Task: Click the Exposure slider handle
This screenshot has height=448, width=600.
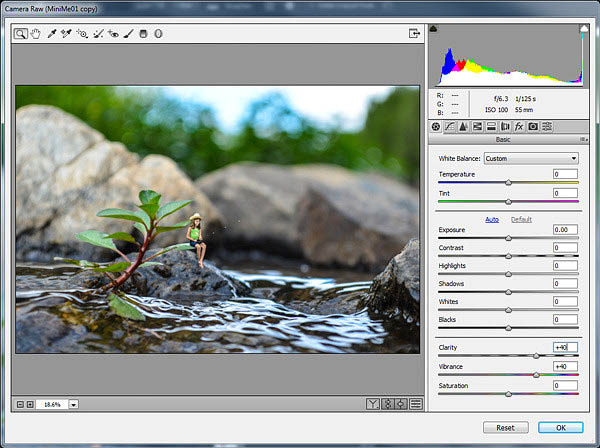Action: (508, 238)
